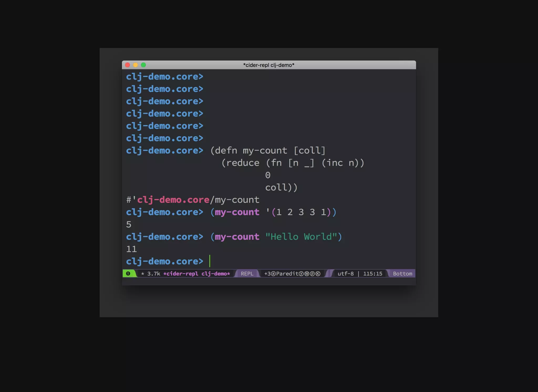Click the REPL major mode segment
Viewport: 538px width, 392px height.
click(x=247, y=274)
